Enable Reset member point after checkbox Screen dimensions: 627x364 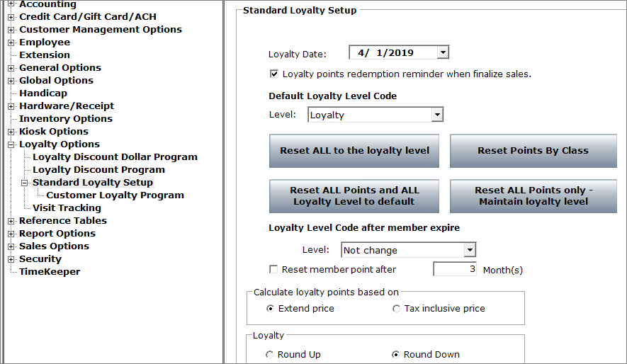click(273, 269)
